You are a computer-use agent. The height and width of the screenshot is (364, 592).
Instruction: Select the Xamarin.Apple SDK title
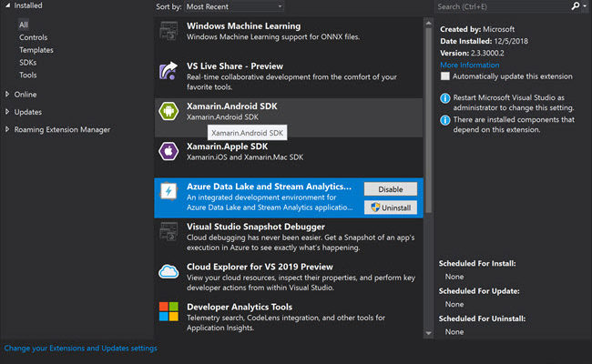pyautogui.click(x=228, y=147)
